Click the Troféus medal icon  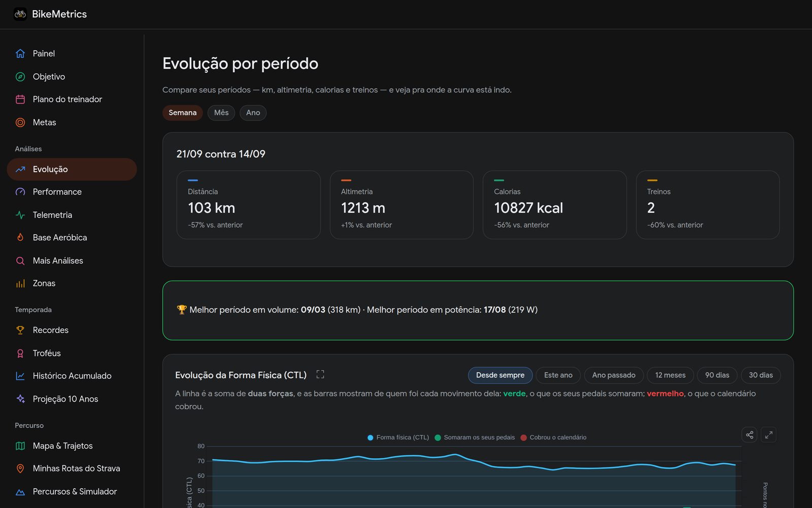point(20,353)
